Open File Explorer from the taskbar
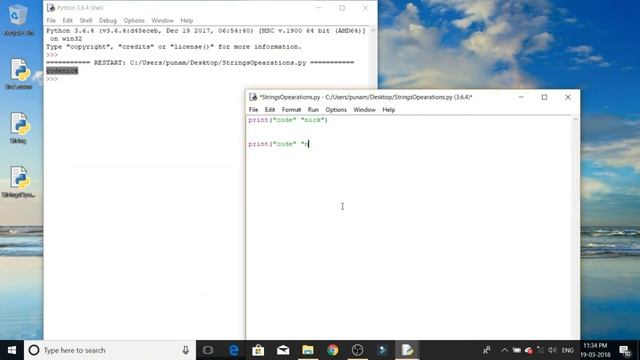640x360 pixels. click(x=308, y=350)
